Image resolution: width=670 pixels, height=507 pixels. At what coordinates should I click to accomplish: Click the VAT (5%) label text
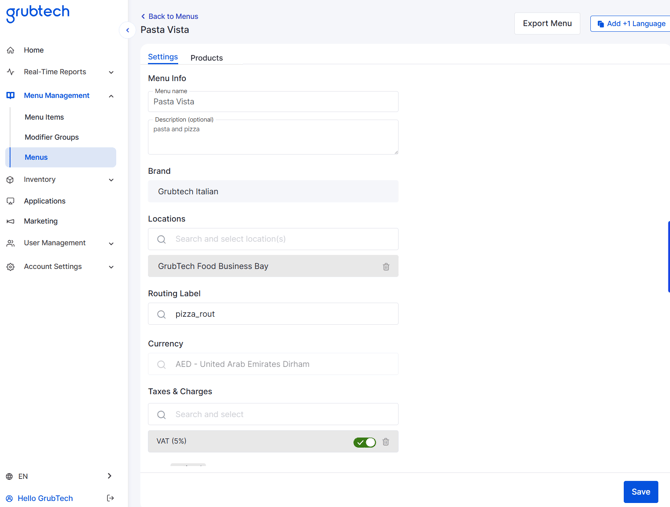click(x=171, y=441)
